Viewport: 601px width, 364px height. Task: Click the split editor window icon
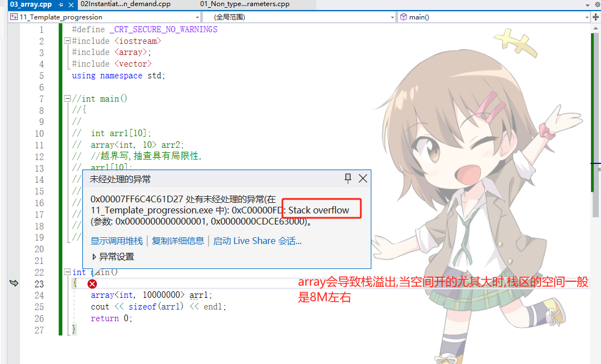pyautogui.click(x=595, y=17)
